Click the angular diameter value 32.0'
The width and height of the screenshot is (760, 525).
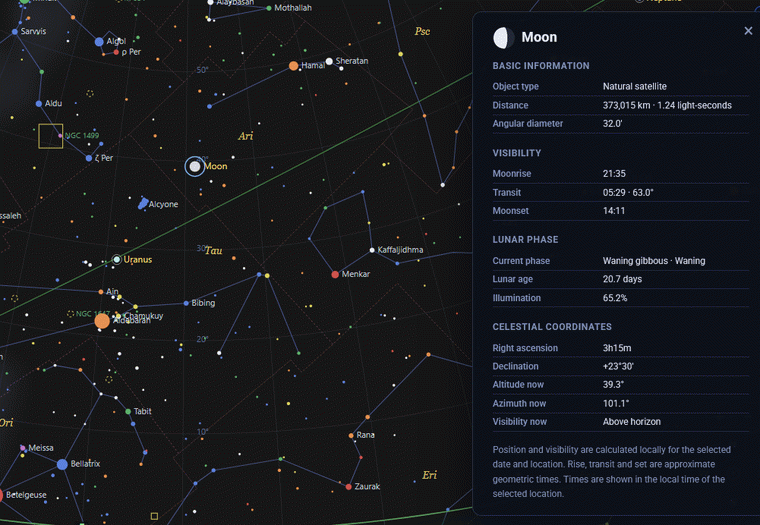(612, 124)
